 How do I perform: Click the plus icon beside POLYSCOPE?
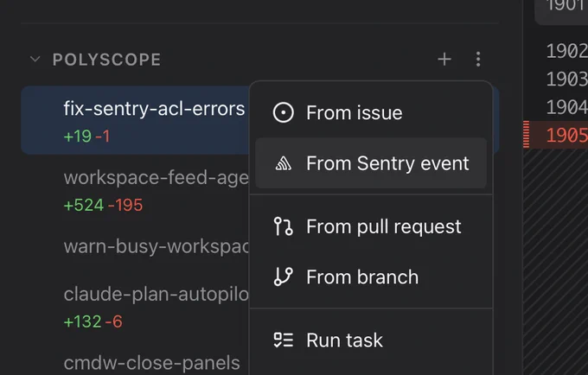click(x=444, y=60)
